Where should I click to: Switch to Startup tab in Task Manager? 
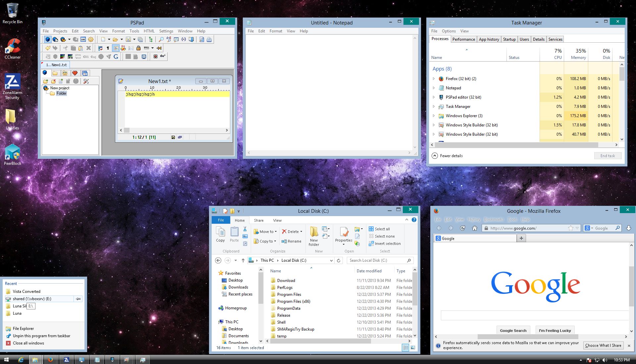tap(509, 39)
